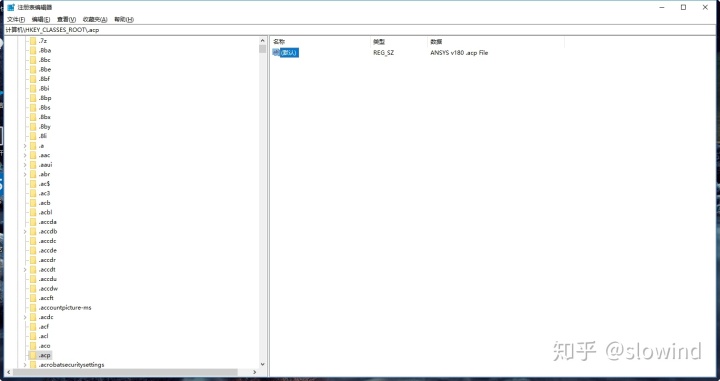Click the string value icon beside (默认)
This screenshot has height=381, width=720.
click(x=276, y=53)
